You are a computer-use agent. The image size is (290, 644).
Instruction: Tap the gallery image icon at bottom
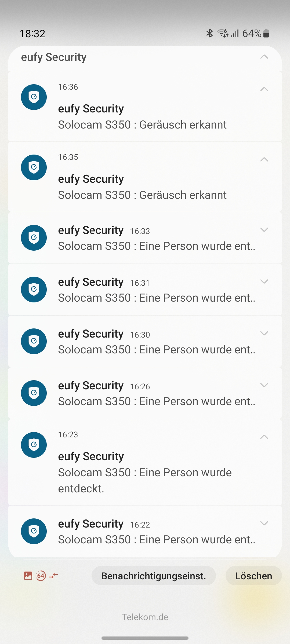(x=28, y=576)
